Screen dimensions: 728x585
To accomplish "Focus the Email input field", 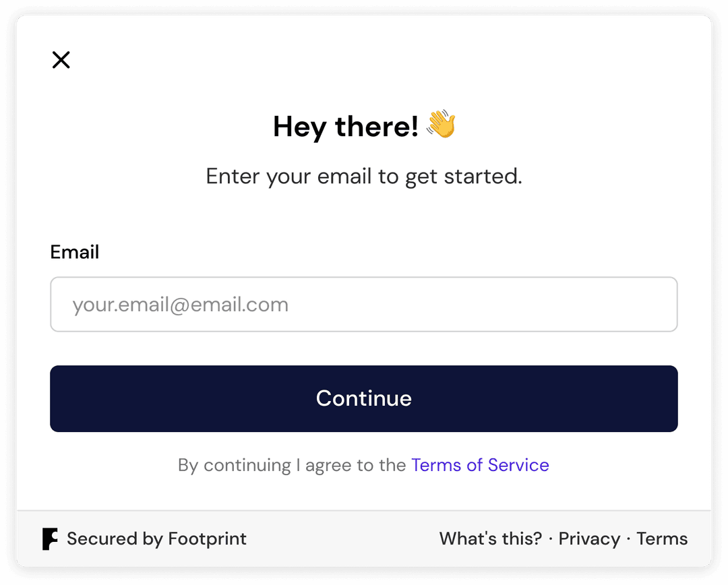I will [364, 305].
